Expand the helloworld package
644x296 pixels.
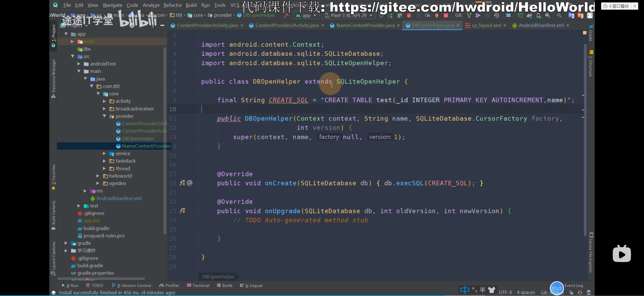point(98,176)
